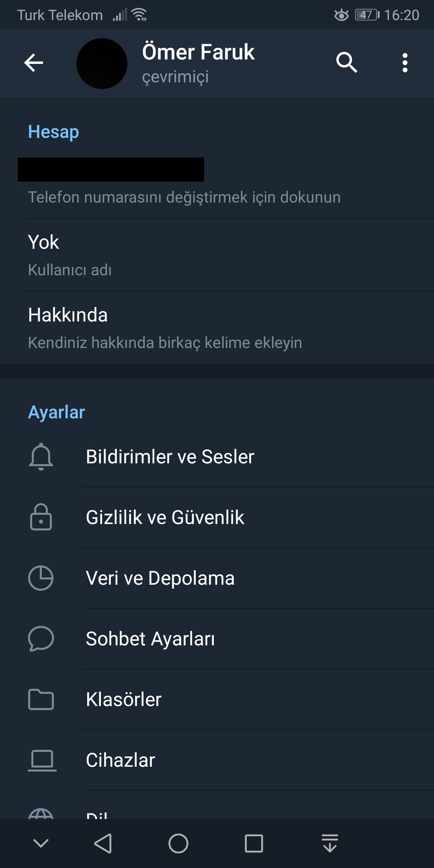Tap the pie chart data icon

pyautogui.click(x=41, y=578)
